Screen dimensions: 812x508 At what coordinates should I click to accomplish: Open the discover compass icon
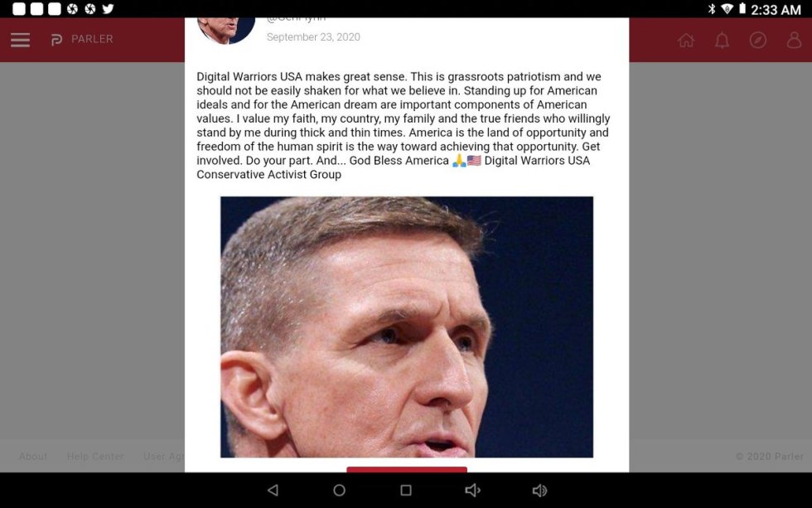(x=757, y=40)
